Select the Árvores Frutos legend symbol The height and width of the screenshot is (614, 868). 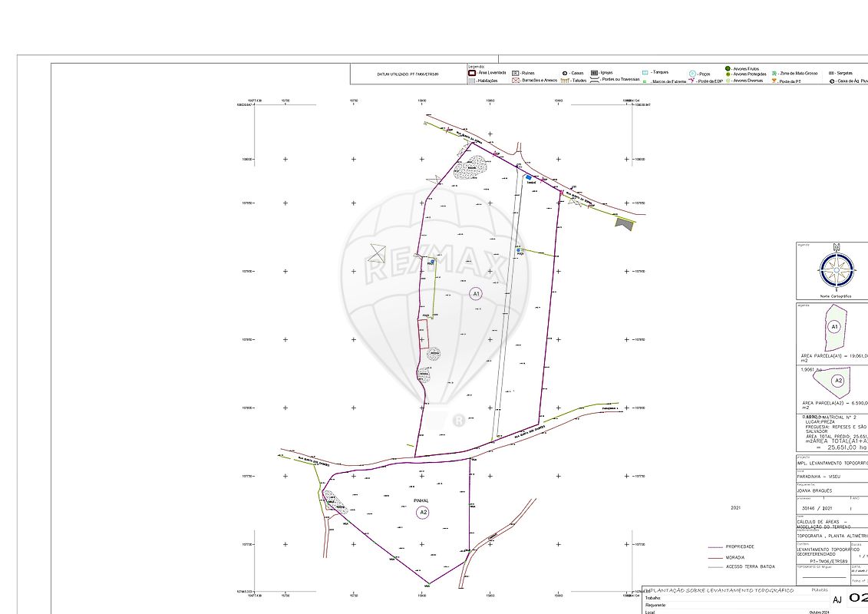coord(728,68)
